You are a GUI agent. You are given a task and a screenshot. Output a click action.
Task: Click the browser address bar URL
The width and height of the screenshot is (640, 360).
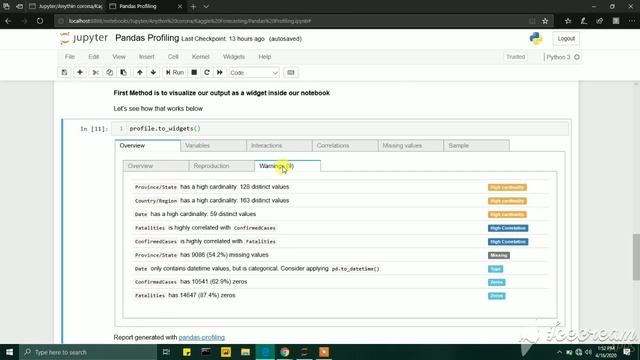coord(190,21)
